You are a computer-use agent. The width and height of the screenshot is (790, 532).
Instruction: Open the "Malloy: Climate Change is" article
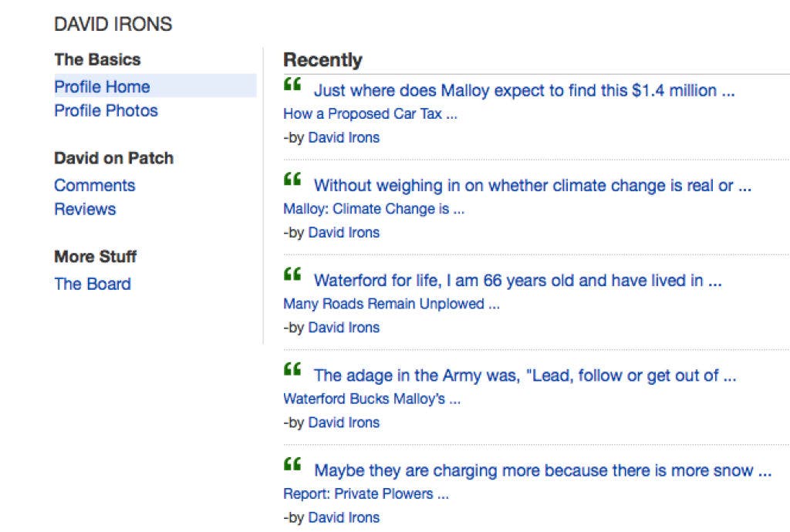pyautogui.click(x=373, y=209)
